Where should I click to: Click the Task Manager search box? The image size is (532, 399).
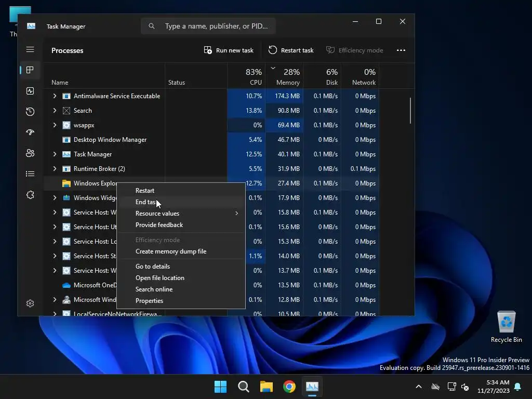(x=208, y=26)
